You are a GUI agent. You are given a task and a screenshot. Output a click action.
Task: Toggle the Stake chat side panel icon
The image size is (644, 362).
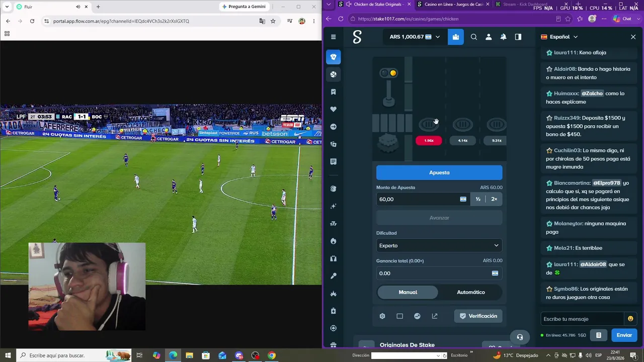pos(518,37)
